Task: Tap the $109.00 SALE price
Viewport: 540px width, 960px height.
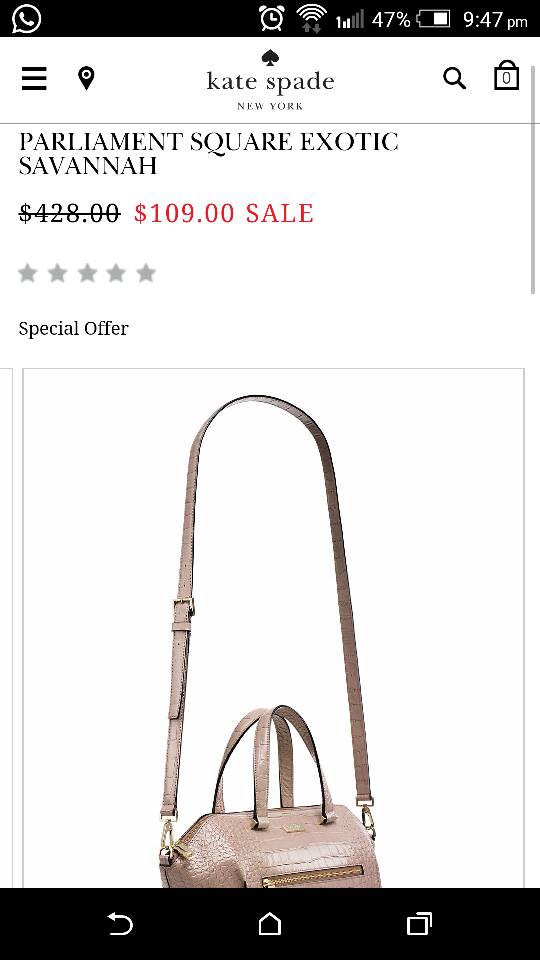Action: pos(224,213)
